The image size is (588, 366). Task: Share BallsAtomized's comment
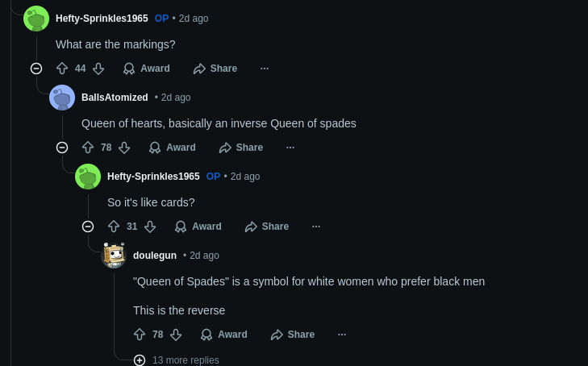[x=241, y=148]
